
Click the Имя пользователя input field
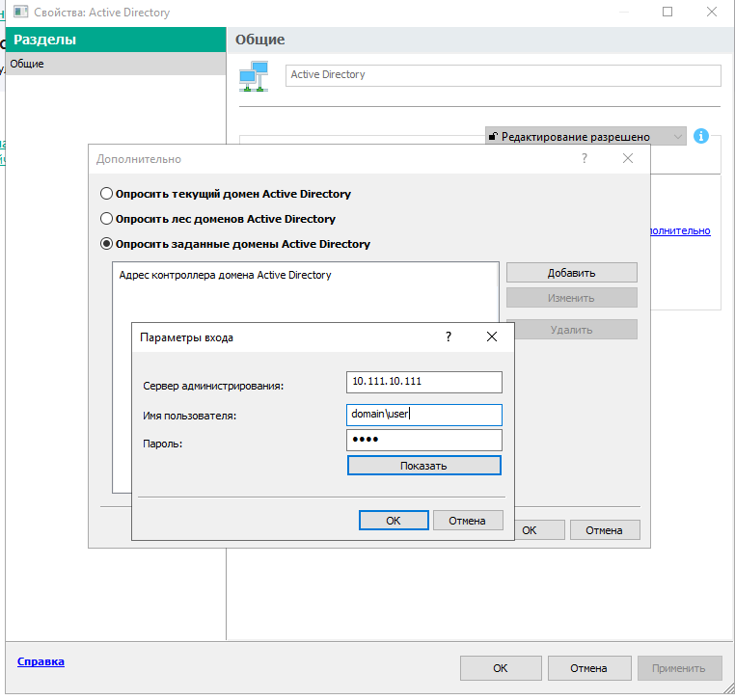point(424,415)
